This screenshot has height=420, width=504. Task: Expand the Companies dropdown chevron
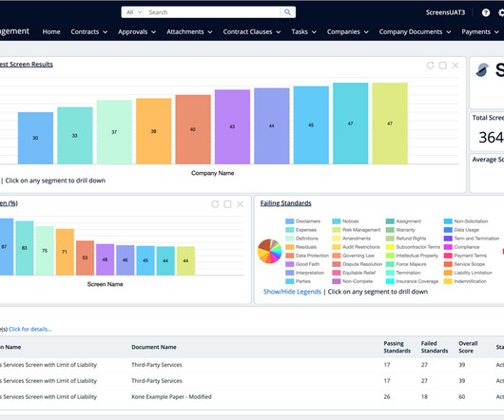(x=366, y=31)
